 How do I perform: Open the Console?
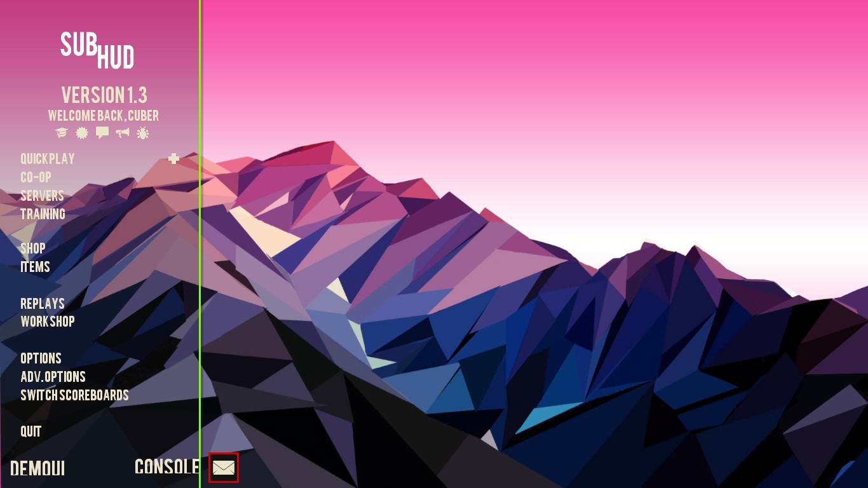pyautogui.click(x=167, y=467)
